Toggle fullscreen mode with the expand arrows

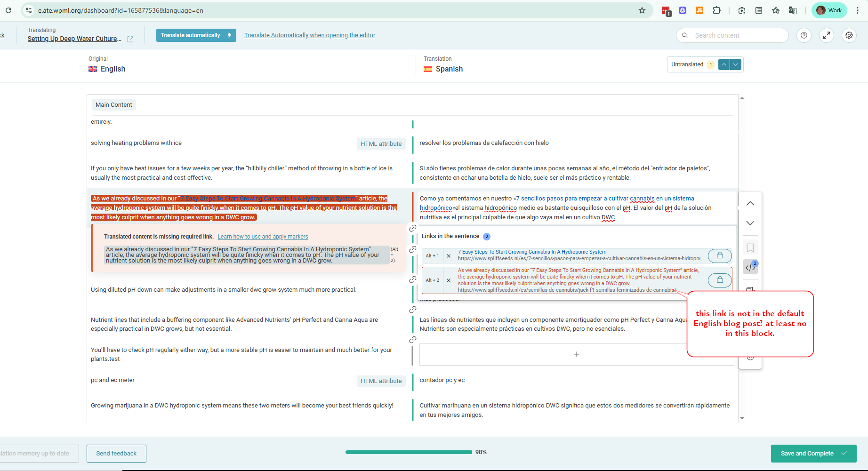827,35
